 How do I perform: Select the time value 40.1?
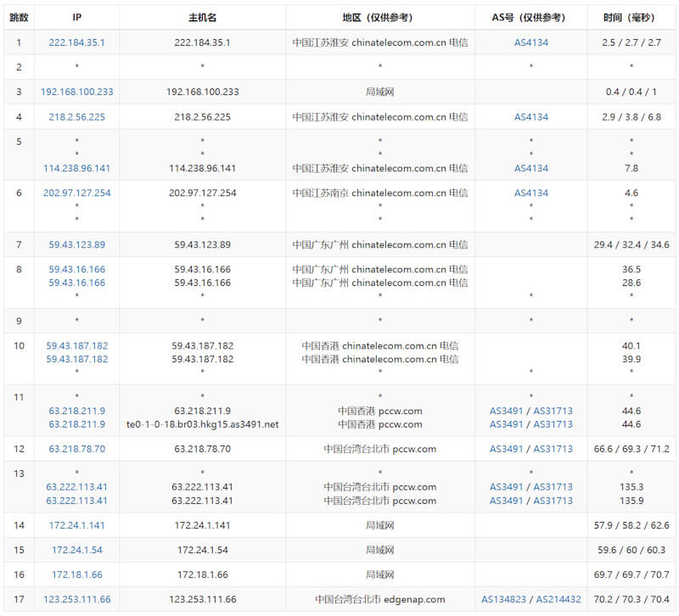[631, 346]
